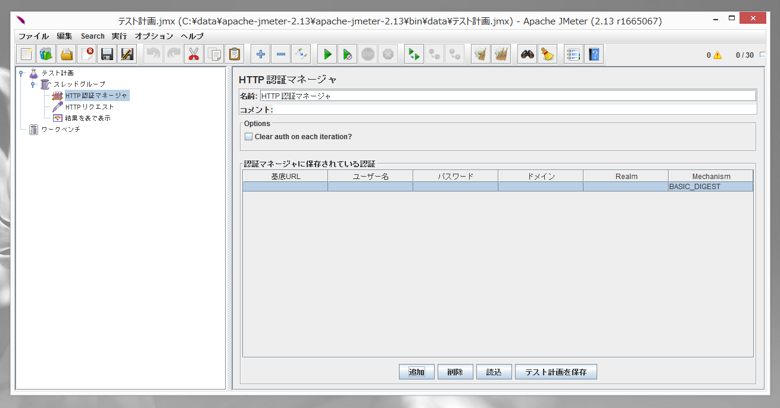Click the warning triangle error counter
The image size is (780, 408).
pyautogui.click(x=717, y=55)
